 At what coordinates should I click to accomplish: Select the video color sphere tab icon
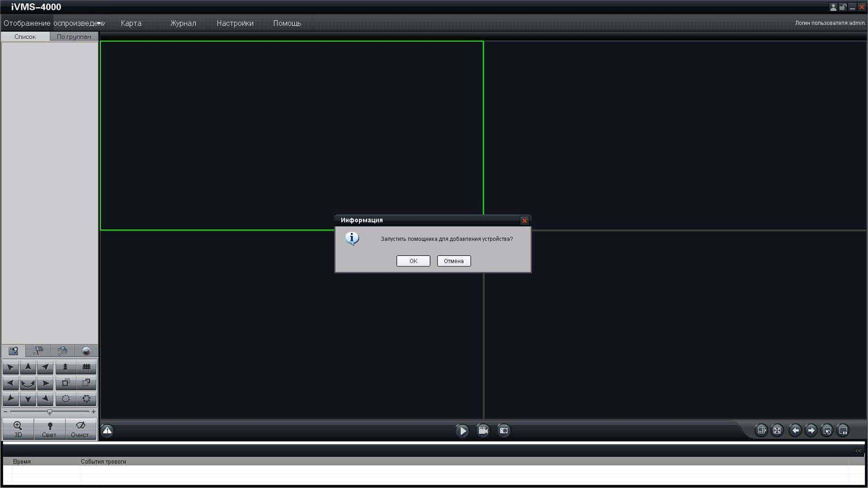pyautogui.click(x=86, y=351)
